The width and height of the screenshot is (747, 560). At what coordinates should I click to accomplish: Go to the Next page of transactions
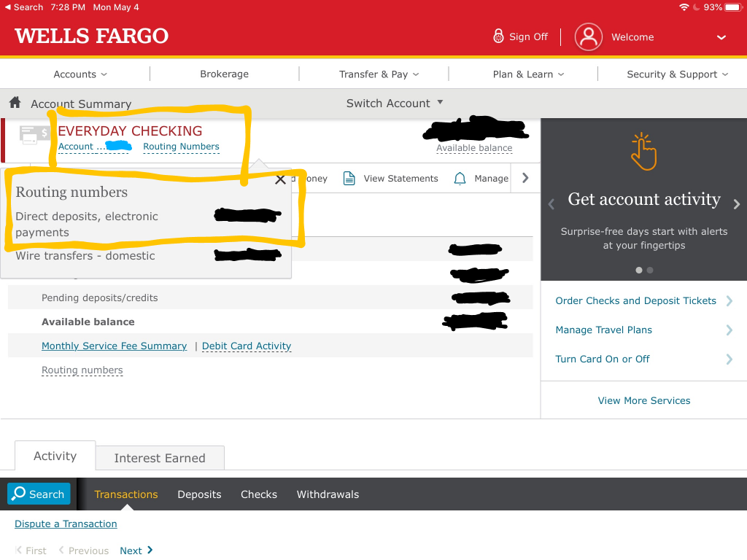(x=136, y=551)
